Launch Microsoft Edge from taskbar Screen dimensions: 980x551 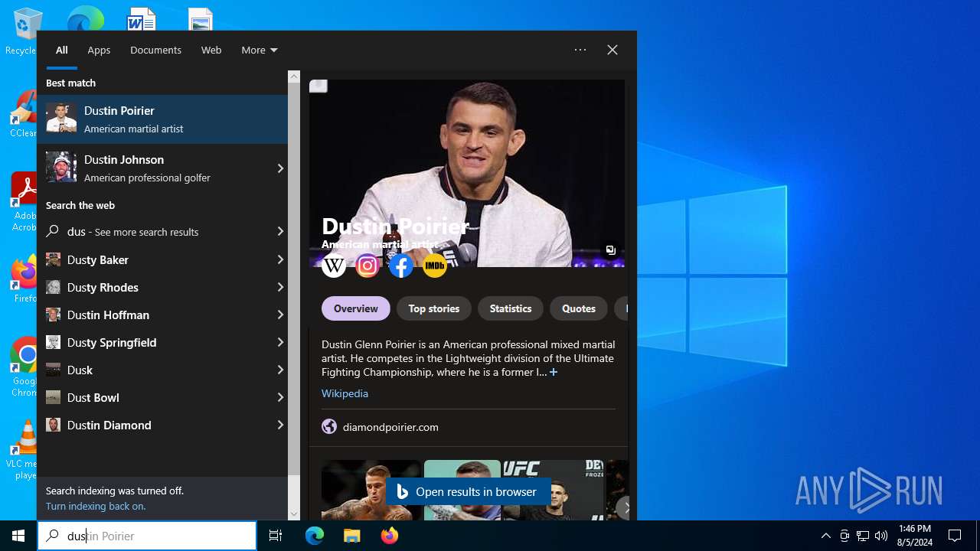click(x=315, y=536)
